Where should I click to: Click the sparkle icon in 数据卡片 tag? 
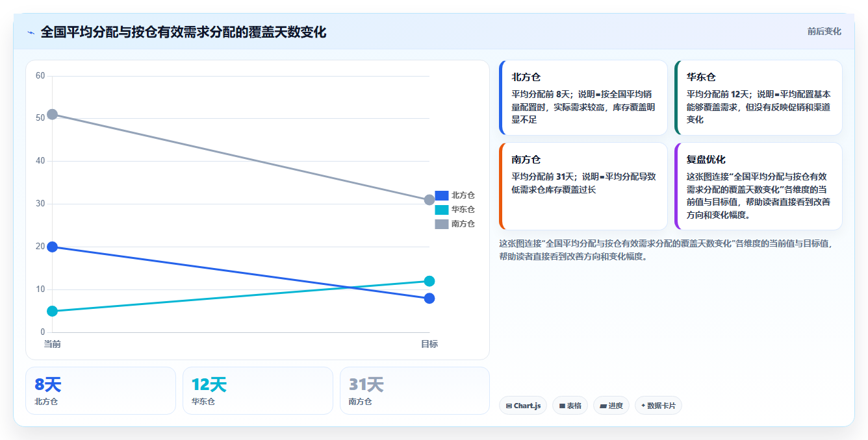tap(643, 406)
